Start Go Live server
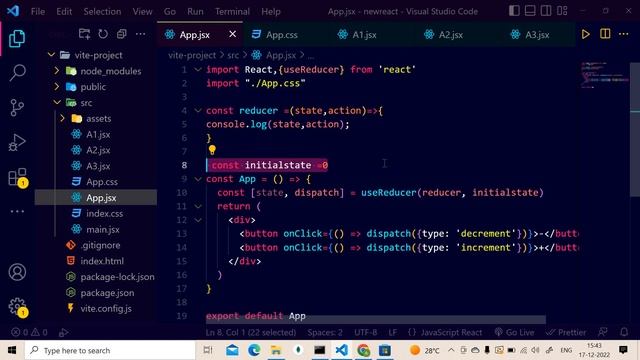Screen dimensions: 640x360 [x=514, y=332]
